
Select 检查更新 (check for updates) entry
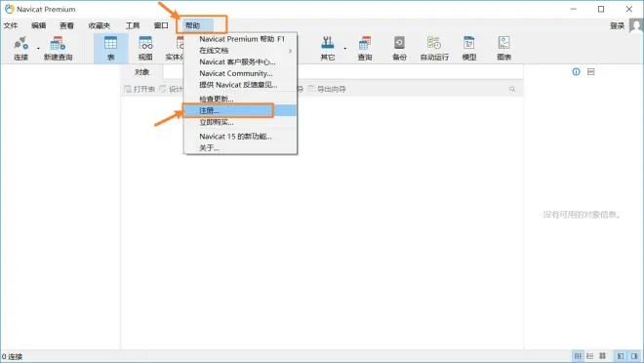click(240, 99)
